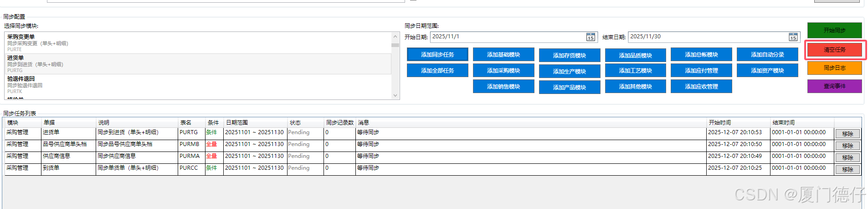868x209 pixels.
Task: Click 添加同步任务 button
Action: point(437,54)
